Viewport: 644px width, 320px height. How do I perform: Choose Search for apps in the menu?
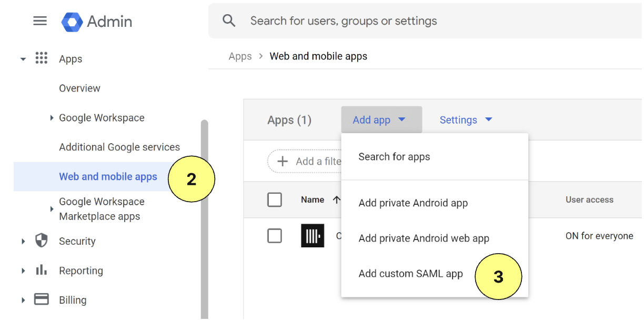(x=394, y=156)
